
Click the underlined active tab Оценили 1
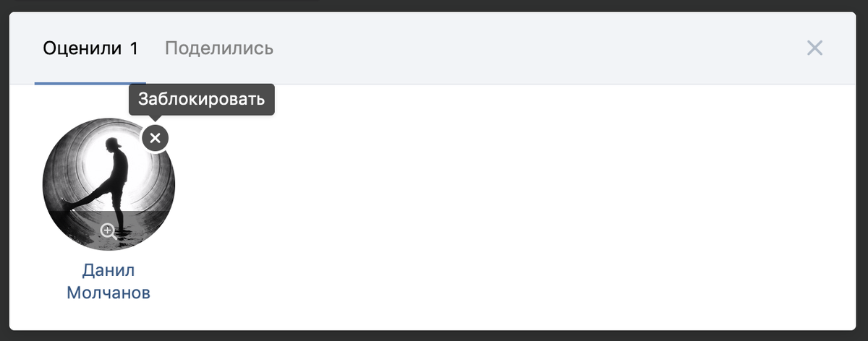[x=90, y=48]
